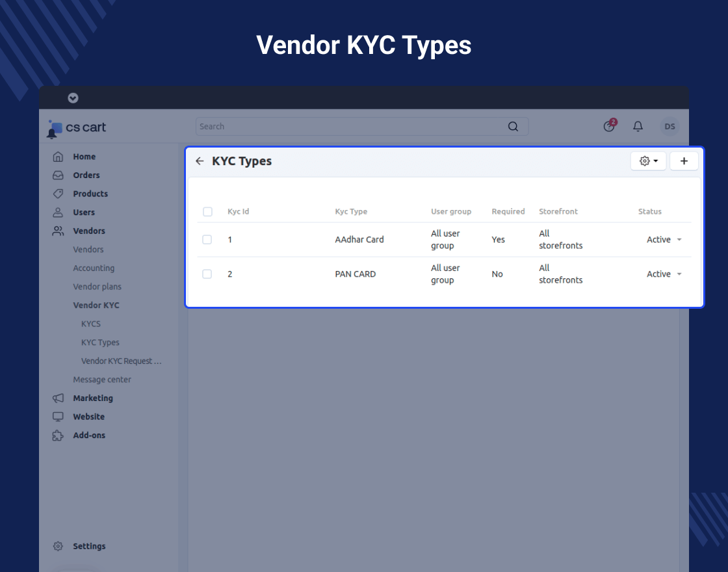Click the CS-Cart logo
Image resolution: width=728 pixels, height=572 pixels.
coord(77,129)
